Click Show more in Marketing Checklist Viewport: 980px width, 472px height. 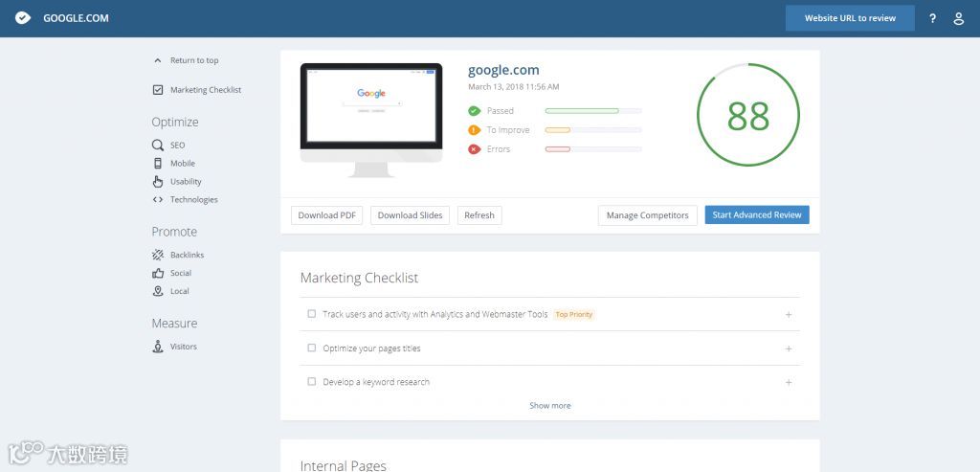click(550, 406)
